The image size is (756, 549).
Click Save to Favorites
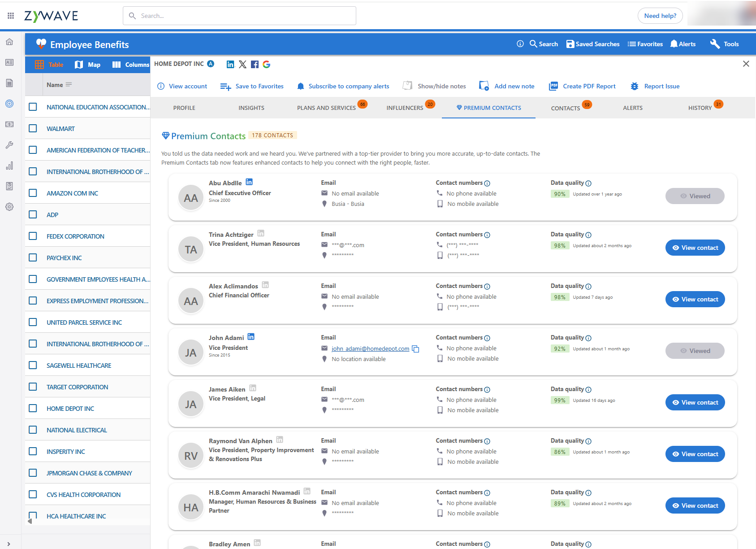point(252,86)
